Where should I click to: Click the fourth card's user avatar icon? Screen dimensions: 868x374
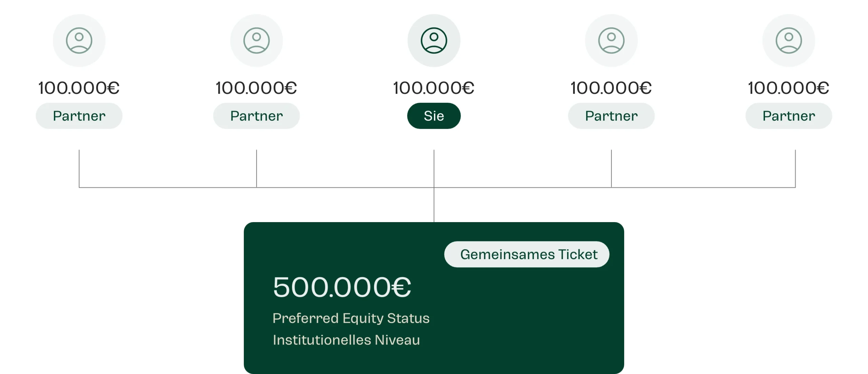point(611,40)
